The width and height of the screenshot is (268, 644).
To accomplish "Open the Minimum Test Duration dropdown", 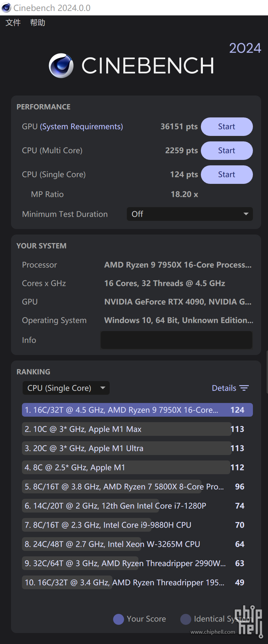I will 190,214.
